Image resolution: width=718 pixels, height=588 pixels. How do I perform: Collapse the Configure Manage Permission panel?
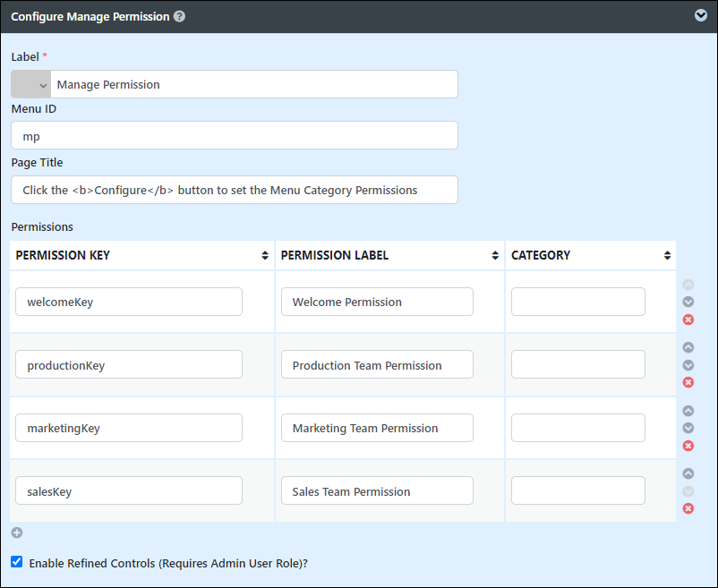click(701, 15)
